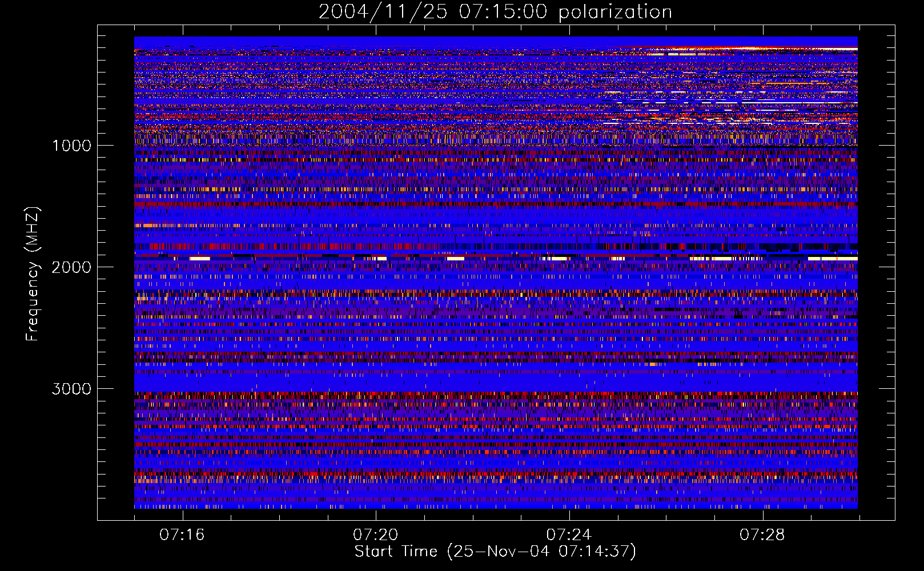This screenshot has width=924, height=571.
Task: Click the 07:20 time tick label
Action: pyautogui.click(x=376, y=535)
